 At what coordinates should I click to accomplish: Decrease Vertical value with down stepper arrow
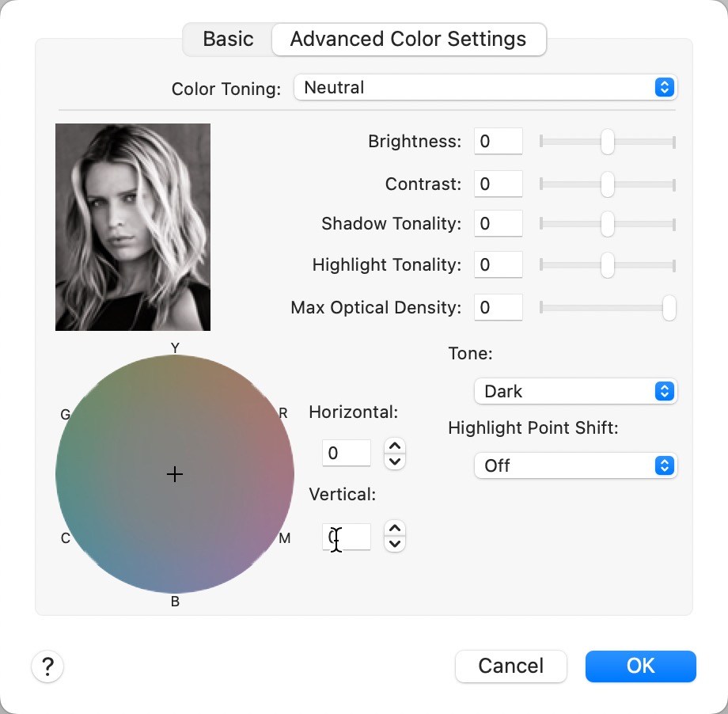coord(394,544)
